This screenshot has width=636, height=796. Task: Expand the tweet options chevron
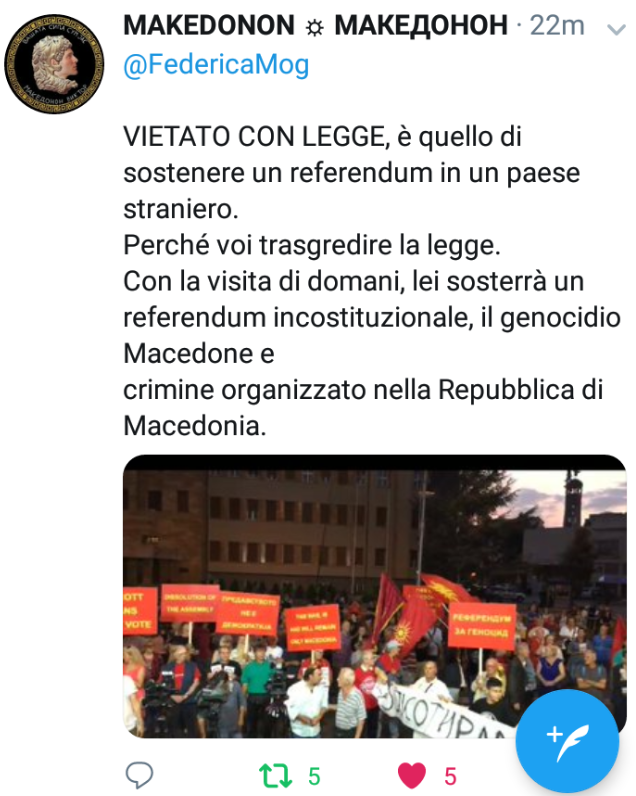(x=616, y=30)
